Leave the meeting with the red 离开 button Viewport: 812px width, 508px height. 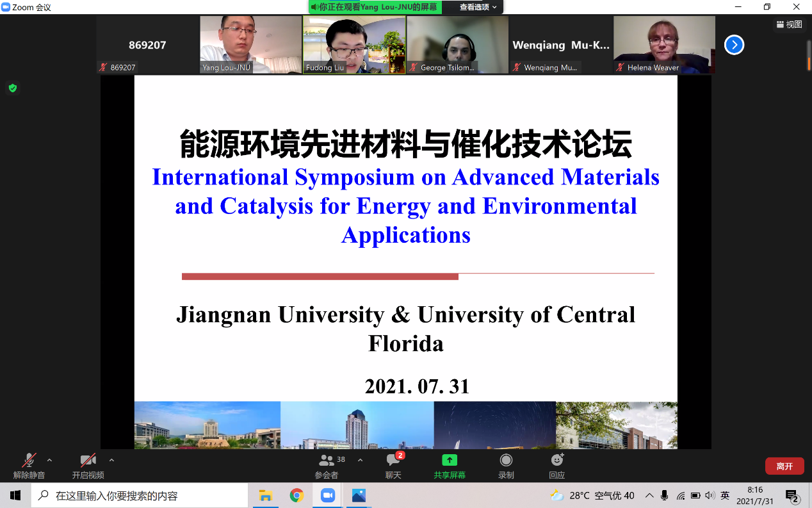click(784, 466)
